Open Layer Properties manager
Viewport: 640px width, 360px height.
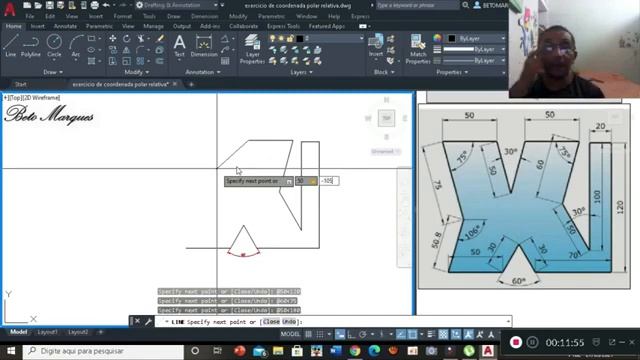(x=252, y=49)
